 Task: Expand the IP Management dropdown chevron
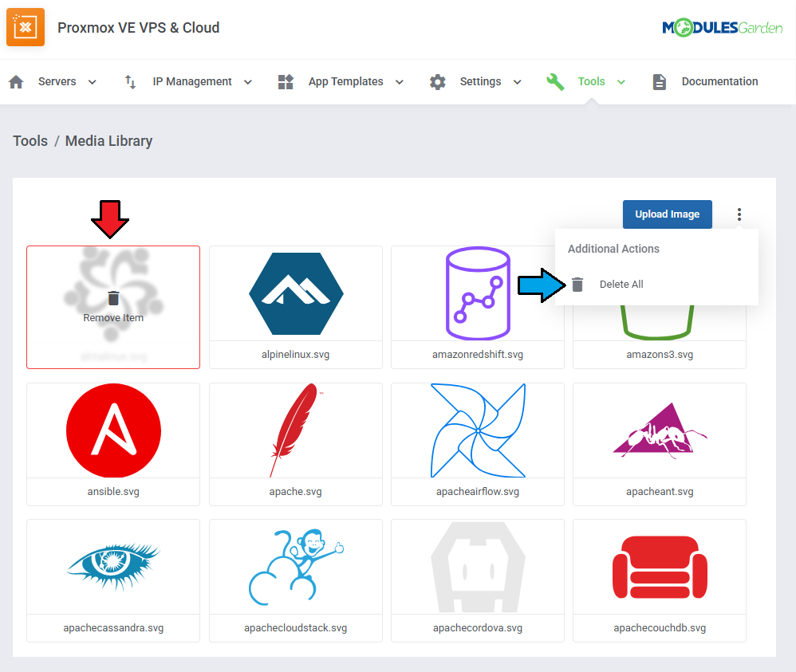[x=248, y=82]
